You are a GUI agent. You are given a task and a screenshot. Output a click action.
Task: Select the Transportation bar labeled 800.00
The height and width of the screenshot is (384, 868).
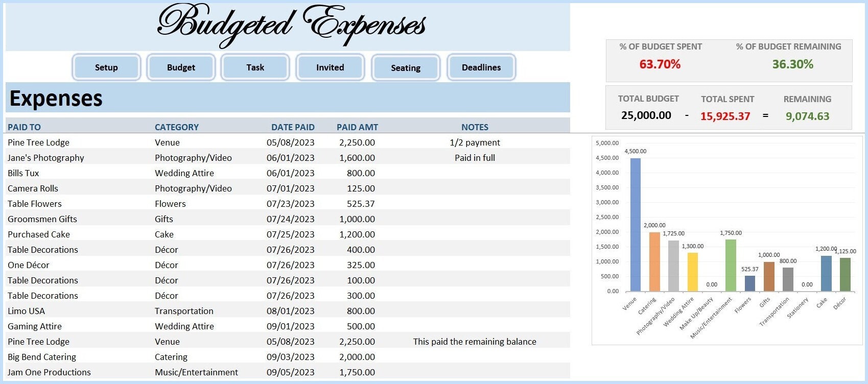click(788, 279)
